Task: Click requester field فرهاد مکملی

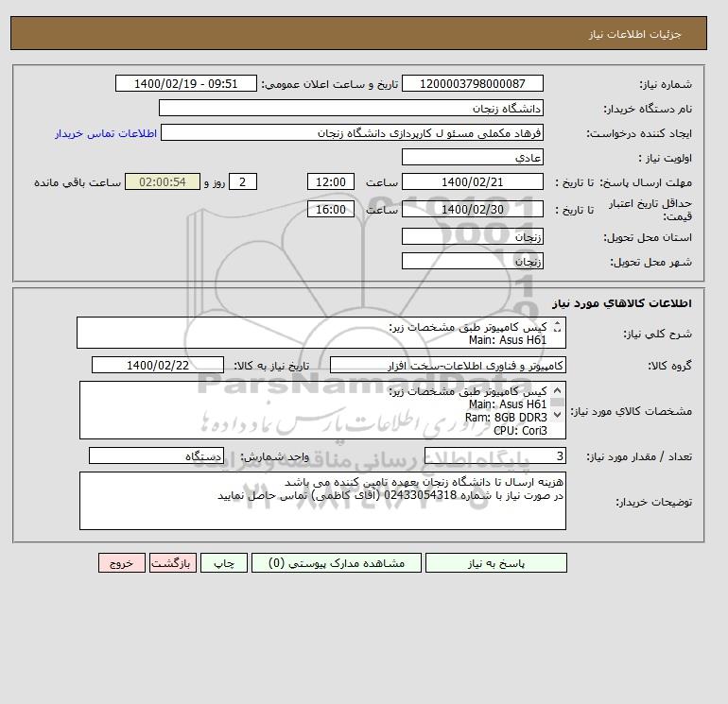Action: click(352, 132)
